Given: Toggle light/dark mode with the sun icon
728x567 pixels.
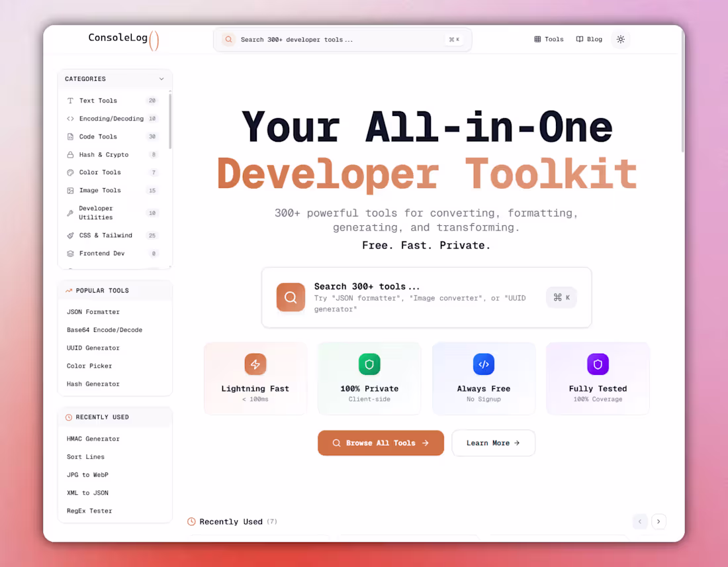Looking at the screenshot, I should tap(620, 39).
